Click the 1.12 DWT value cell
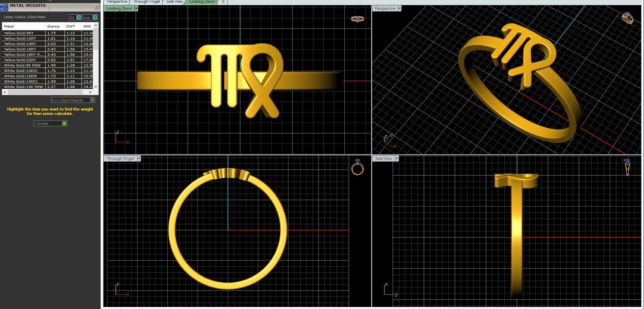This screenshot has width=644, height=309. pyautogui.click(x=73, y=33)
